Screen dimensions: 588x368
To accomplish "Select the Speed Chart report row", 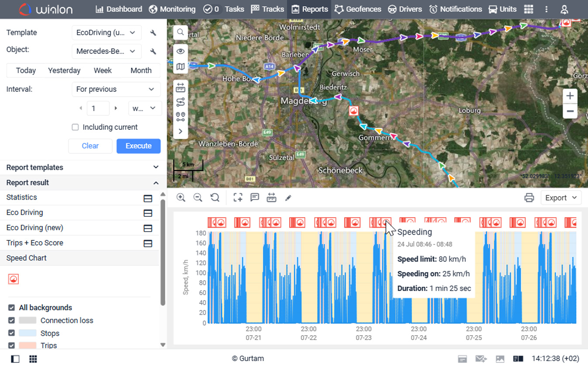I will point(79,258).
